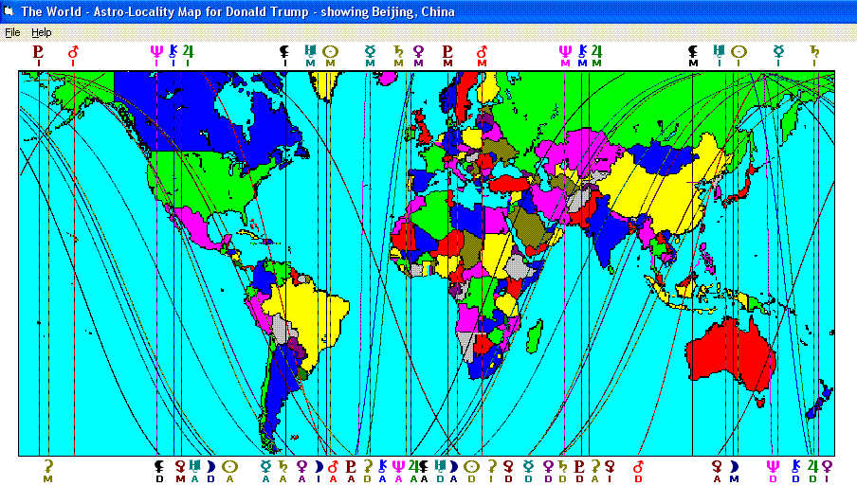The image size is (857, 504).
Task: Select the Moon 'M' marker at bottom right
Action: [x=734, y=471]
